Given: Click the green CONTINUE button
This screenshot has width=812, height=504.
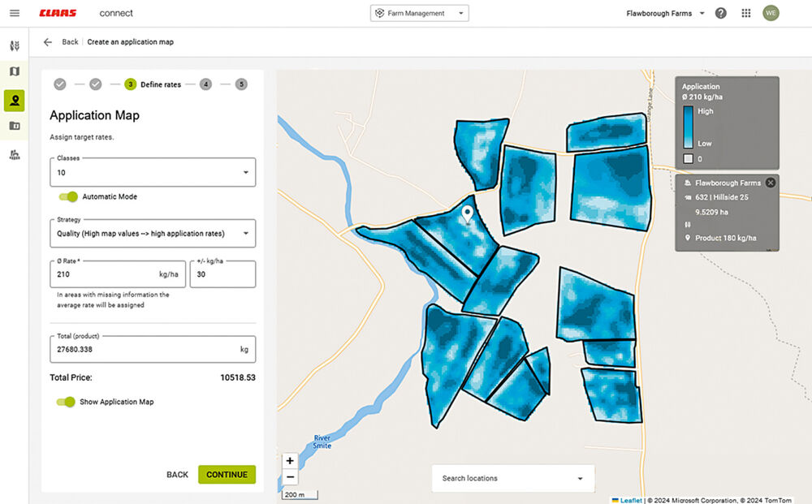Looking at the screenshot, I should 227,475.
